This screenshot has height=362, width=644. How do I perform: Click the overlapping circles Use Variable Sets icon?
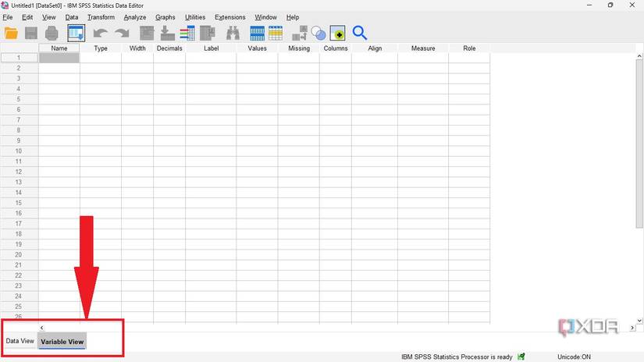[318, 34]
